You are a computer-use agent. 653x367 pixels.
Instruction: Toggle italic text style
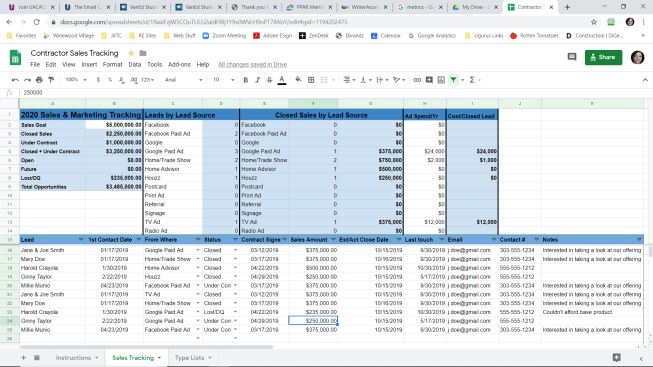pyautogui.click(x=257, y=80)
